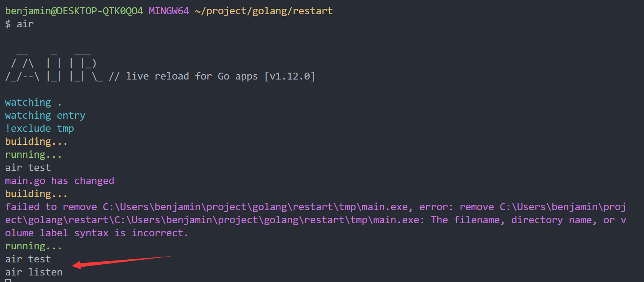Click the 'watching entry' log line
Viewport: 644px width, 282px height.
click(45, 116)
